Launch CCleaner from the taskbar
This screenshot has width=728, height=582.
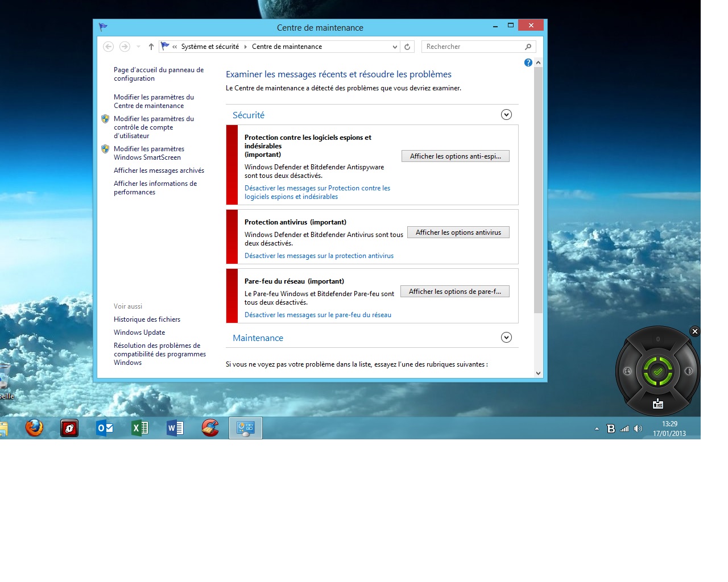click(x=210, y=428)
